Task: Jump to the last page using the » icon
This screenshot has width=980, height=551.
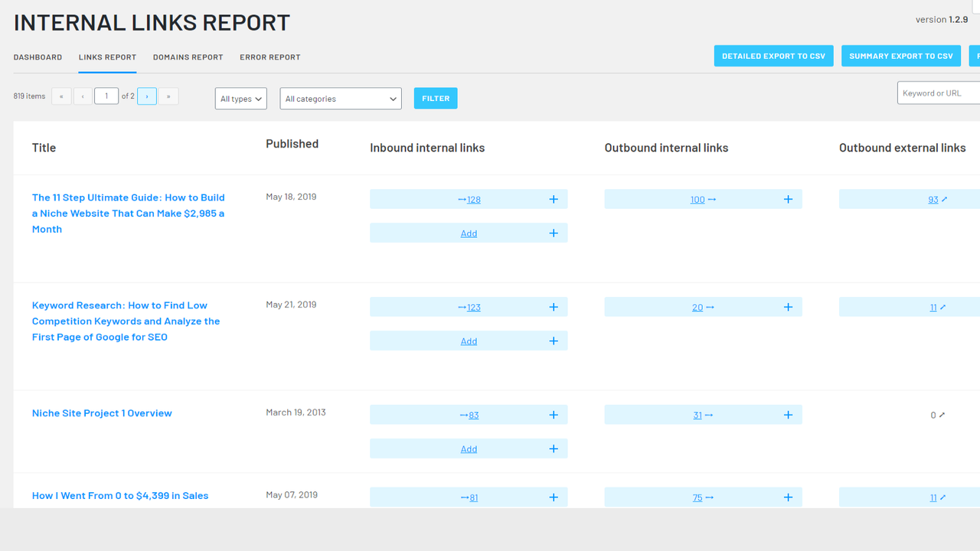Action: pyautogui.click(x=167, y=96)
